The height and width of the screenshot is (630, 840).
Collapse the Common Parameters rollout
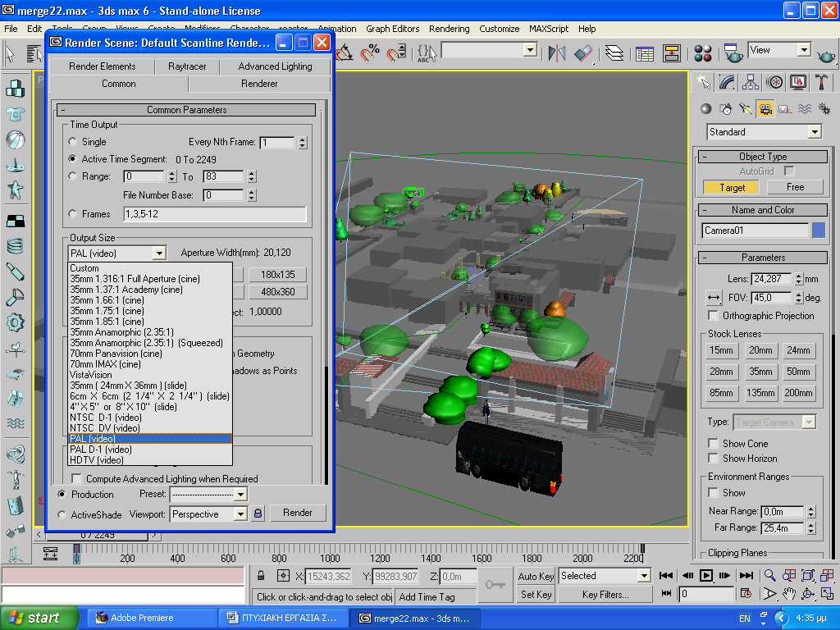click(x=186, y=110)
